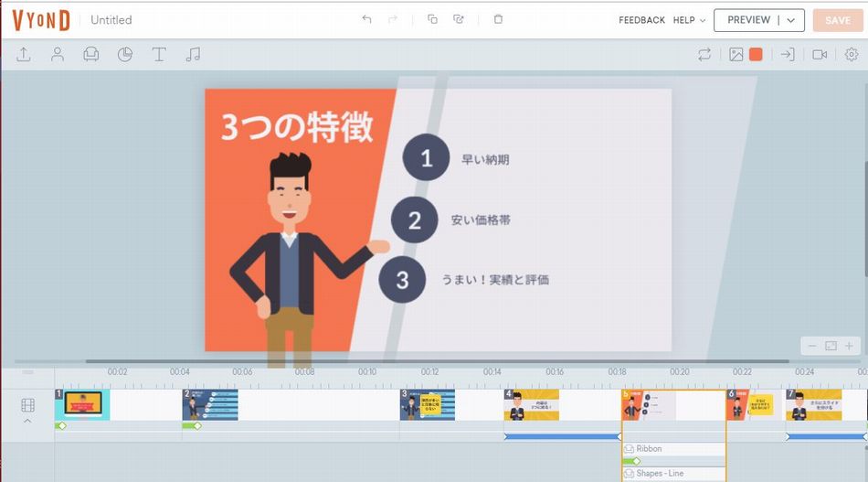The height and width of the screenshot is (482, 868).
Task: Open the Text tool
Action: pos(159,54)
